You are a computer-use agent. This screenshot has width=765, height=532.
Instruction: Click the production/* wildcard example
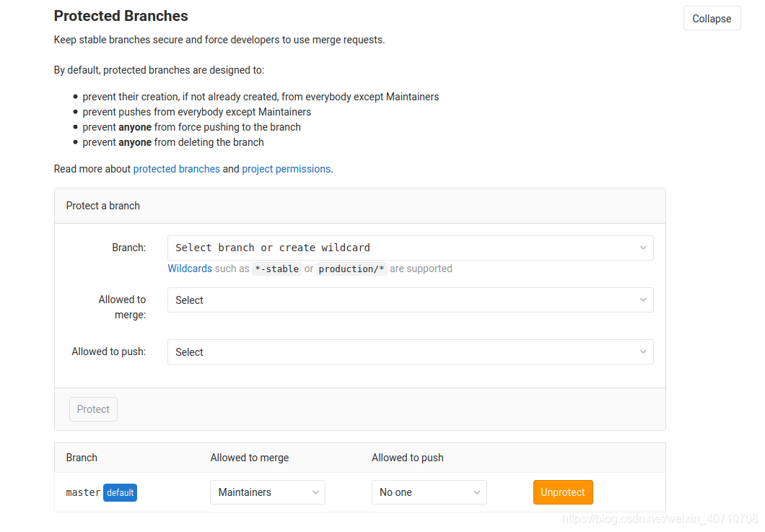coord(351,269)
